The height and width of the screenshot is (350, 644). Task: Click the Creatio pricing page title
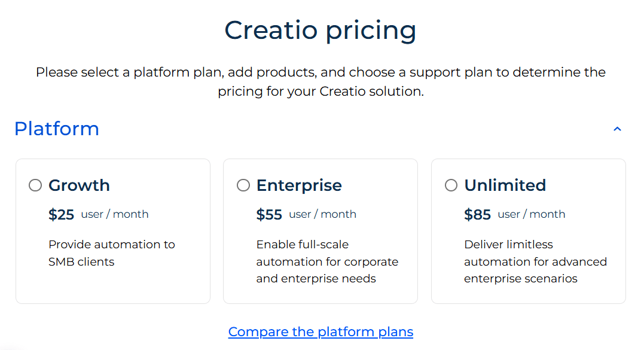tap(321, 30)
